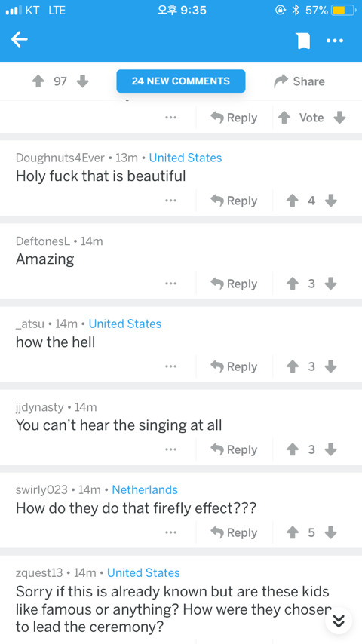Upvote Doughnuts4Ever's comment
This screenshot has height=644, width=362.
(x=292, y=201)
